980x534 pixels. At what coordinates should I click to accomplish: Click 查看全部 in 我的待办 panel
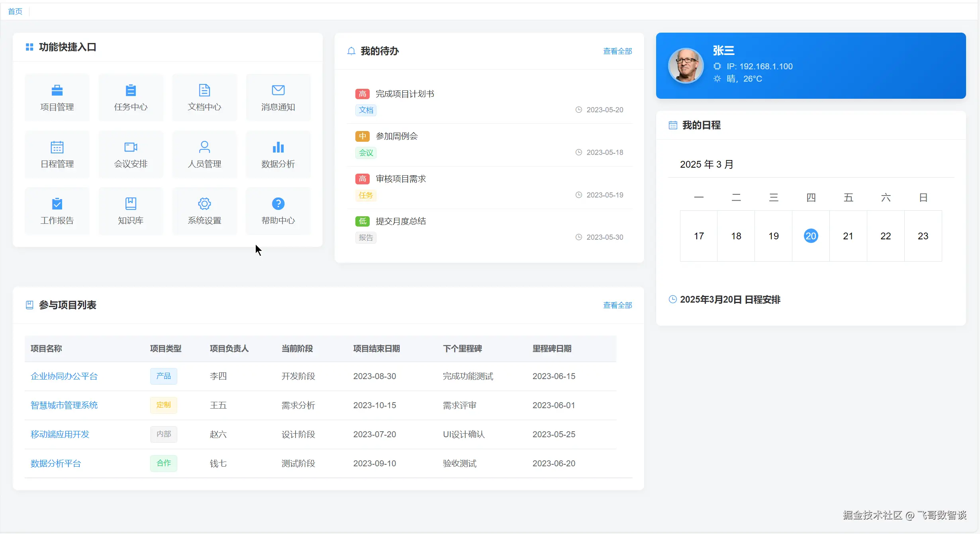(x=617, y=51)
